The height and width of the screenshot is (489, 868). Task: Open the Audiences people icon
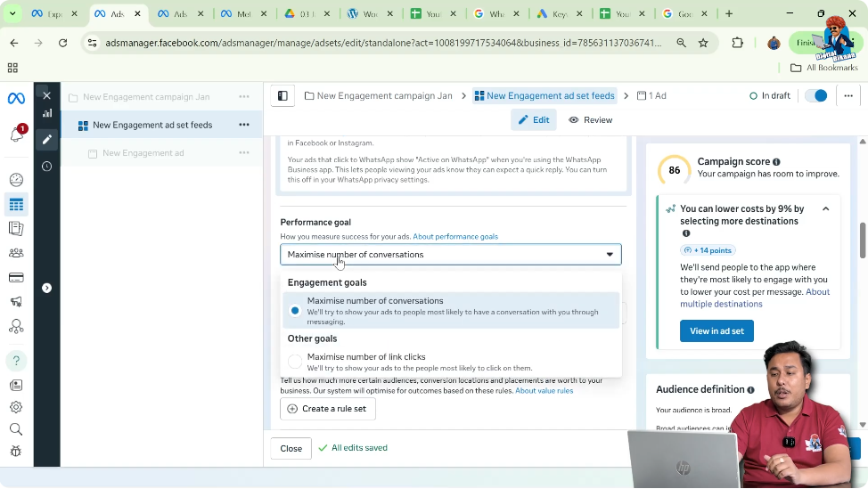click(16, 253)
